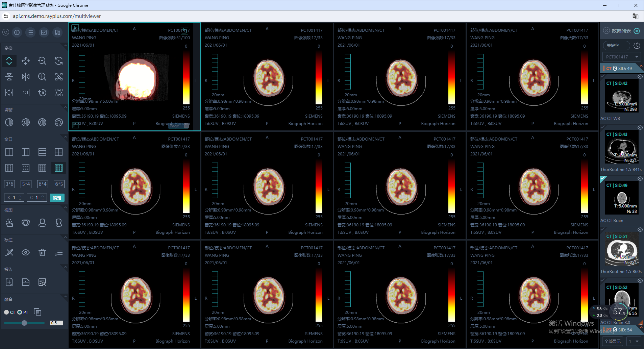
Task: Open the pencil-ruler annotation tool
Action: (x=9, y=252)
